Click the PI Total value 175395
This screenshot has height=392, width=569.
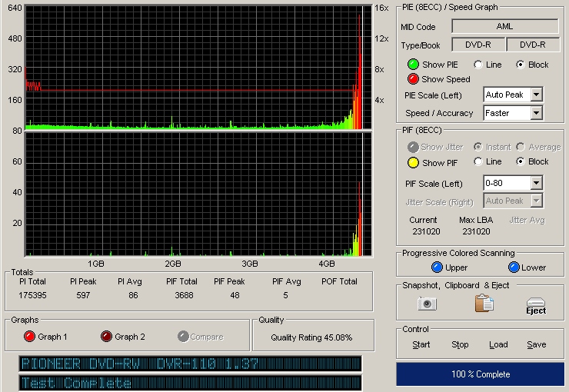coord(32,295)
